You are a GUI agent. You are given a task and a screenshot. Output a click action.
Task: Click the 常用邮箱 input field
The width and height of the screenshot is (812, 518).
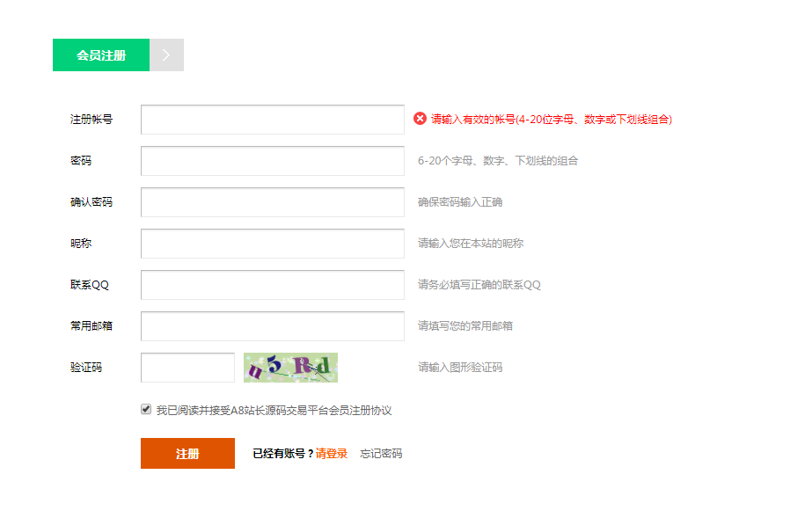coord(273,326)
